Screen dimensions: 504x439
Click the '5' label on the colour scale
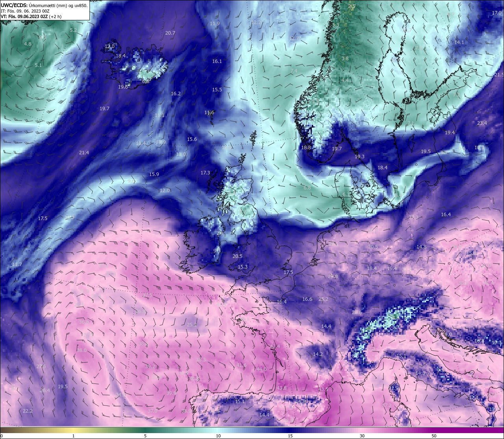[x=145, y=436]
